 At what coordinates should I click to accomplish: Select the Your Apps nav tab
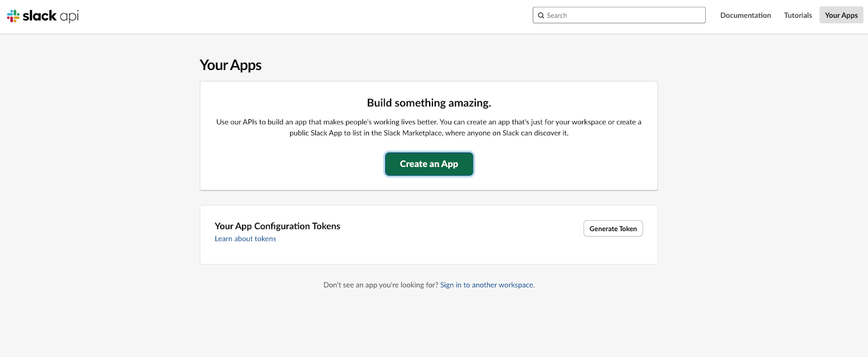(x=841, y=15)
